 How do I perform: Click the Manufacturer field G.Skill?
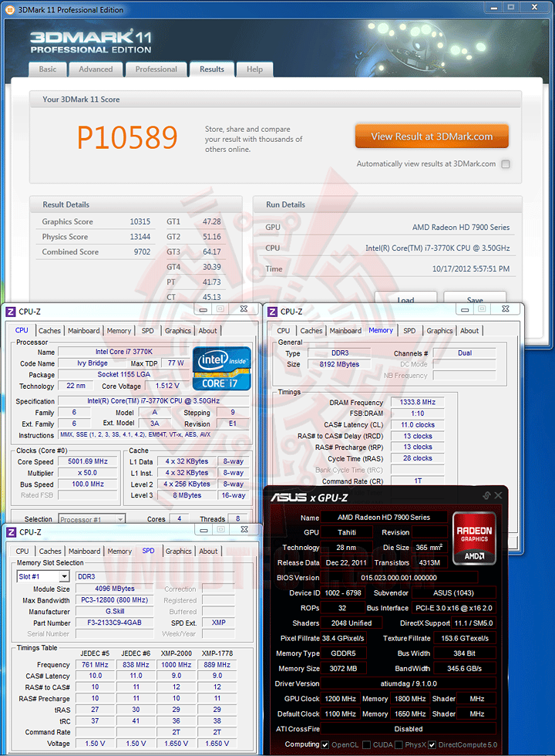tap(114, 611)
